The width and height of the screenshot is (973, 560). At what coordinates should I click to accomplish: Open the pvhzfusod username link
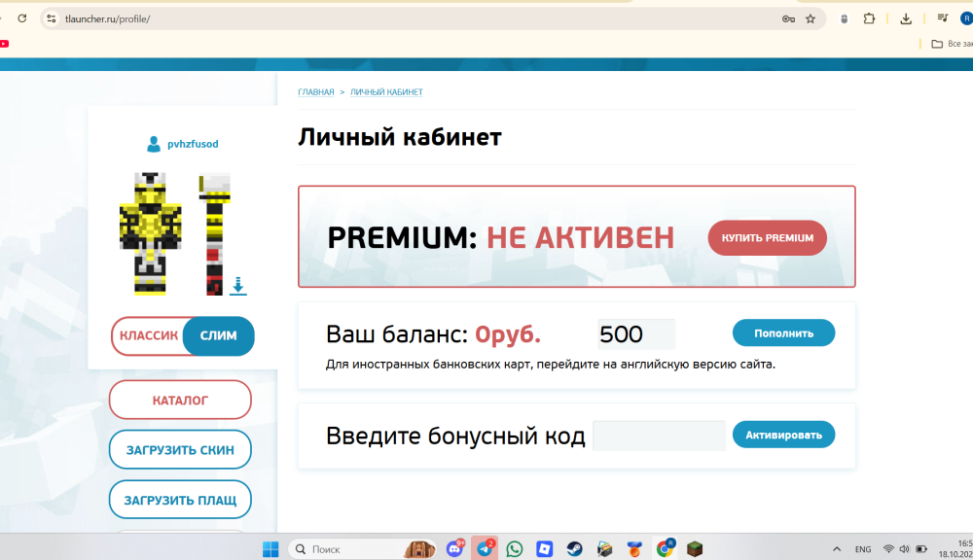(x=193, y=144)
